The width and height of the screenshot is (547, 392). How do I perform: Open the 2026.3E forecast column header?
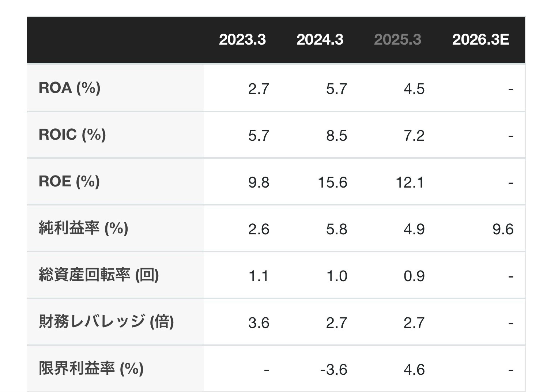pos(480,40)
